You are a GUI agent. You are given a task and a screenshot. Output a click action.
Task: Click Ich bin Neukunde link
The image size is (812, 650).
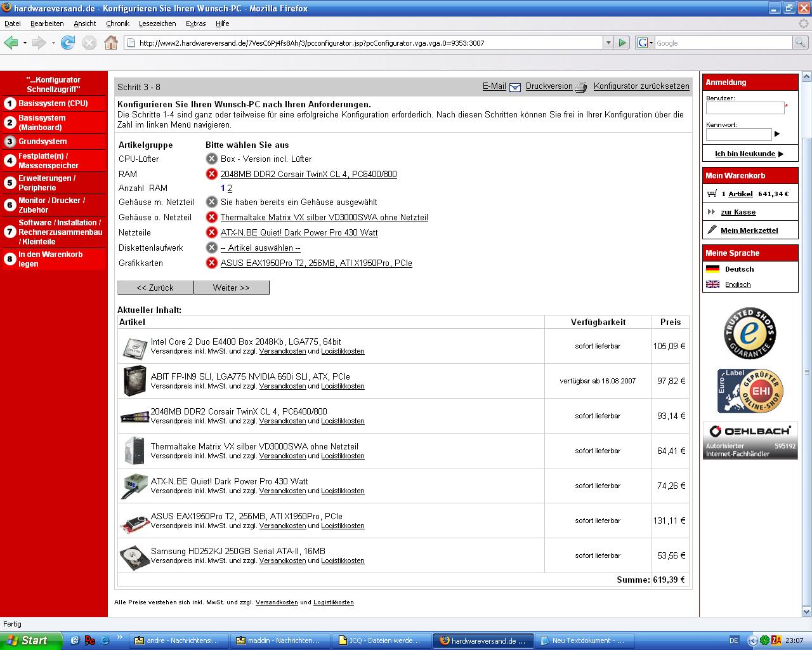(x=745, y=154)
